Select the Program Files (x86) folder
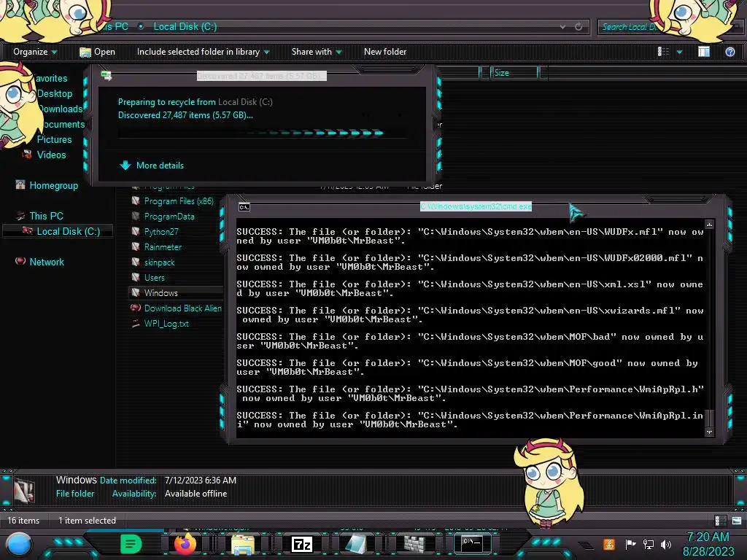Image resolution: width=747 pixels, height=560 pixels. coord(179,201)
